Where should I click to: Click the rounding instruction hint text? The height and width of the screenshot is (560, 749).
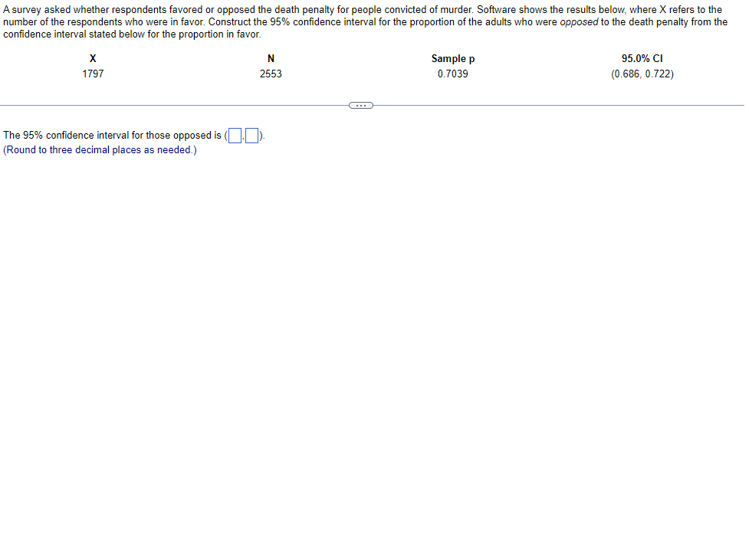(100, 150)
